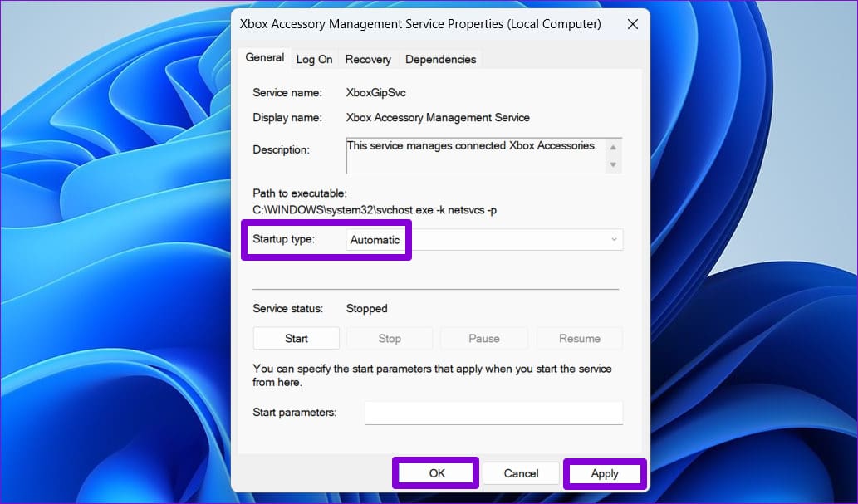Select the XboxGipSvc service name text
The height and width of the screenshot is (504, 858).
pos(376,92)
